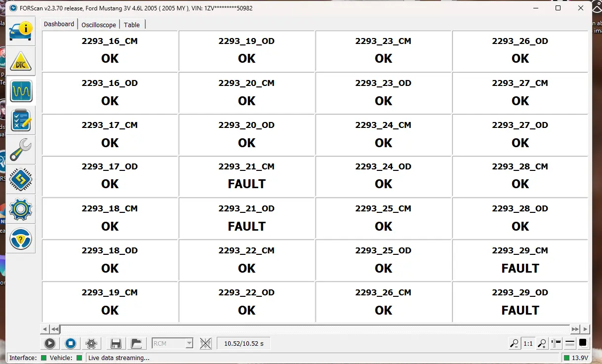Click the Vehicle status label
Screen dimensions: 602x364
coord(61,358)
